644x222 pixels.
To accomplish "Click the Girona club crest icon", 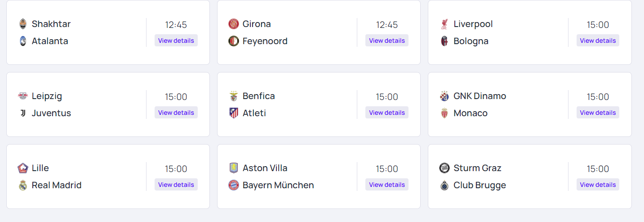I will [x=233, y=24].
